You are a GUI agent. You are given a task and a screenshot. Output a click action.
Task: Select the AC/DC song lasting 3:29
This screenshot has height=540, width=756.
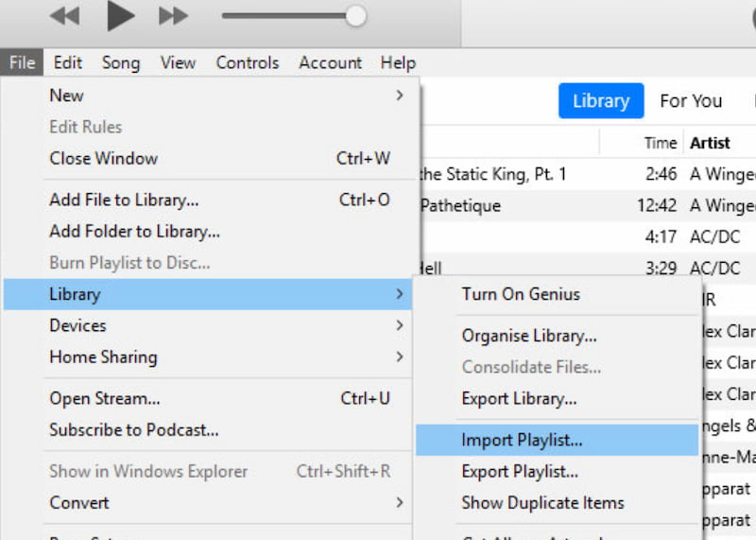[589, 265]
